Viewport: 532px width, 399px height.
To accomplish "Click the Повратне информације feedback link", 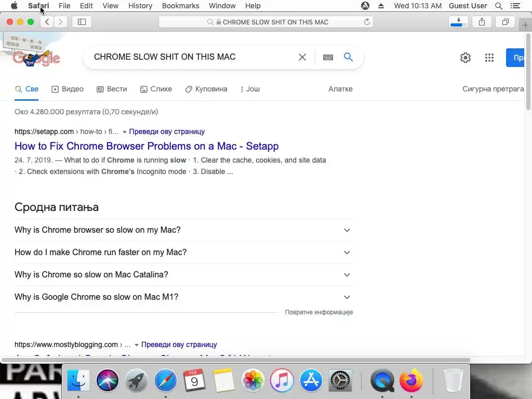I will (x=319, y=312).
